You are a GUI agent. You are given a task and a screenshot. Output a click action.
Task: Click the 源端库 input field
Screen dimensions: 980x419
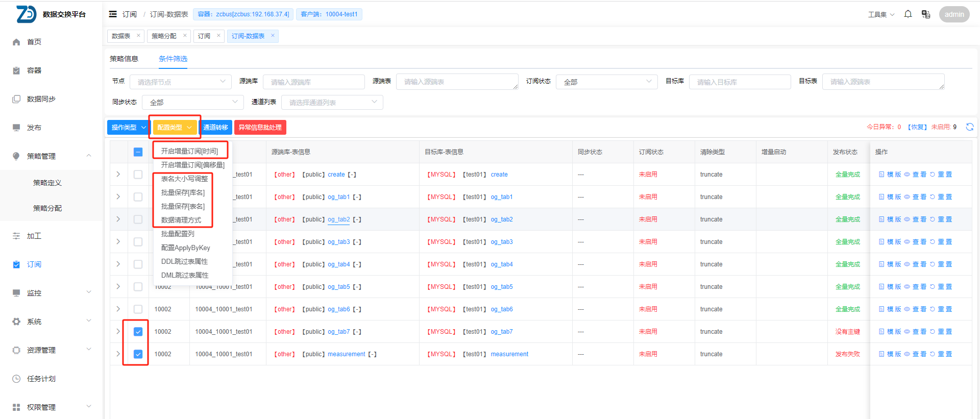point(313,82)
